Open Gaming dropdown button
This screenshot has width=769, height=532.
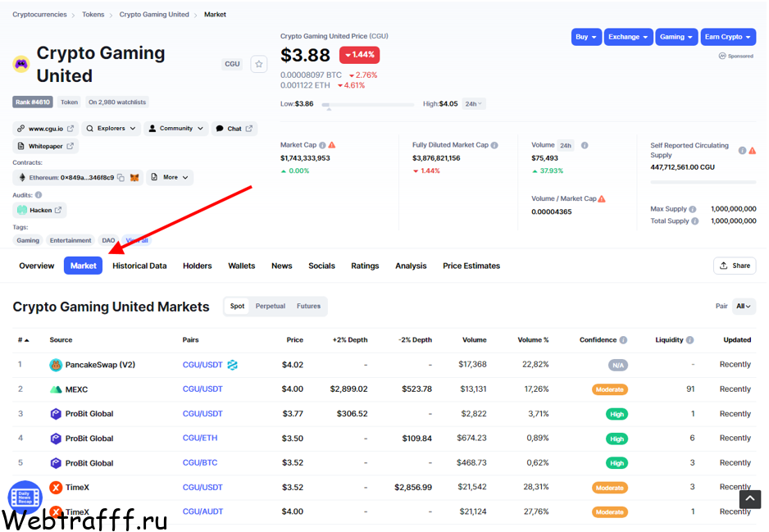tap(676, 37)
